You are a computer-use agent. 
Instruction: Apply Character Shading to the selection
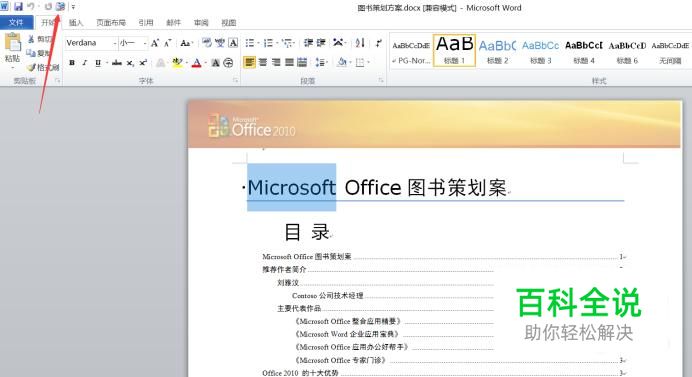[x=215, y=63]
